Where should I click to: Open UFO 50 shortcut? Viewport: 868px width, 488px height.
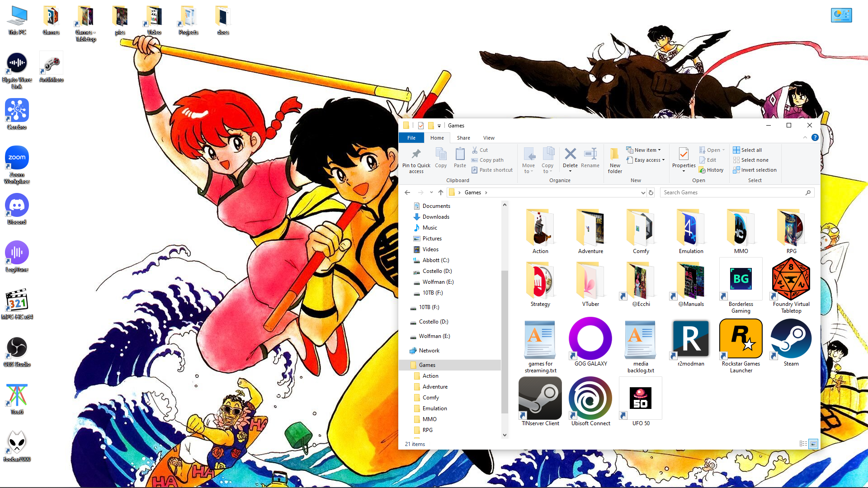pyautogui.click(x=641, y=402)
